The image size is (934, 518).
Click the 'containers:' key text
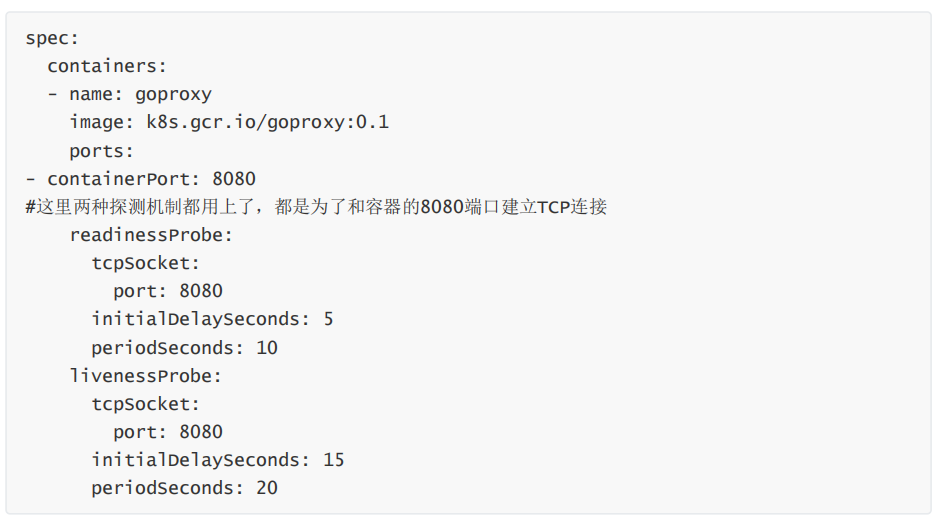[107, 66]
